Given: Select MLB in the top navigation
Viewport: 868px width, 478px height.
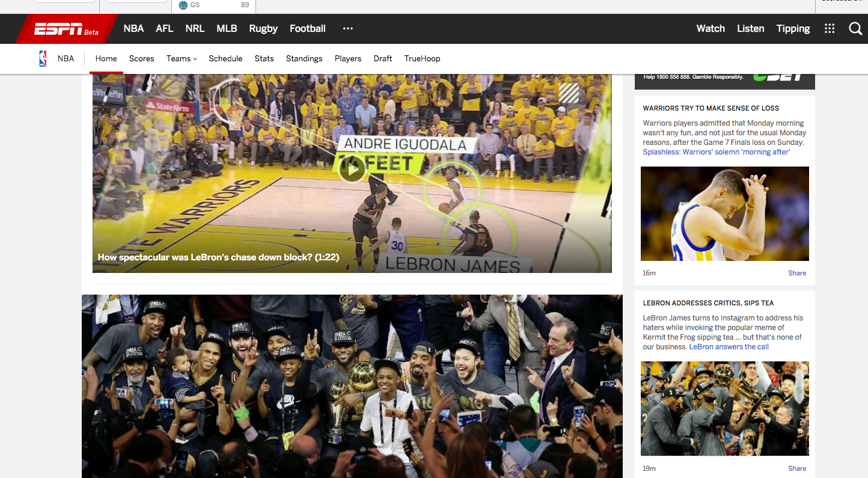Looking at the screenshot, I should click(227, 28).
